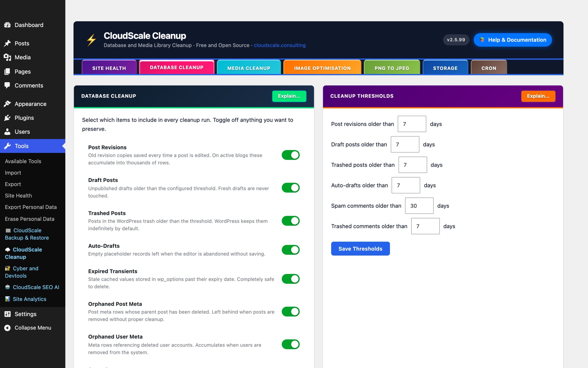Screen dimensions: 588x368
Task: Click the Cleanup Thresholds panel title
Action: 362,96
